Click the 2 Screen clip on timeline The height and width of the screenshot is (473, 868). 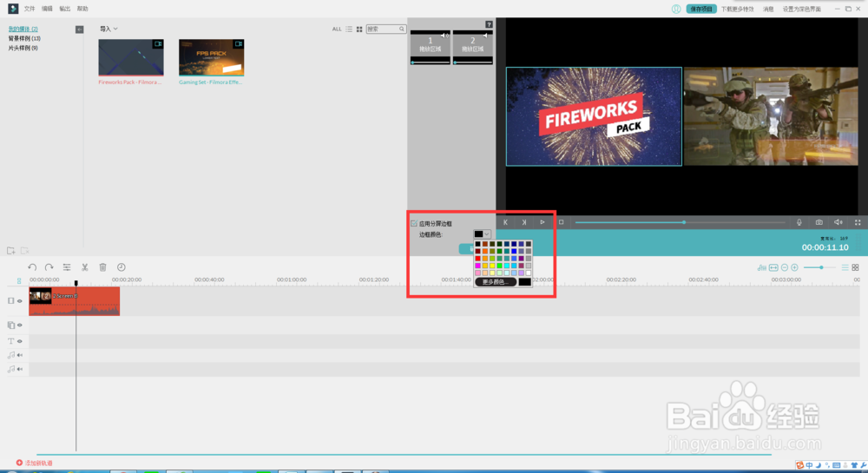tap(74, 301)
